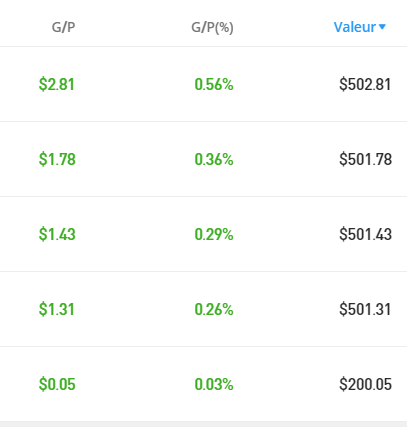Sort by the G/P column header
407x427 pixels.
(63, 27)
